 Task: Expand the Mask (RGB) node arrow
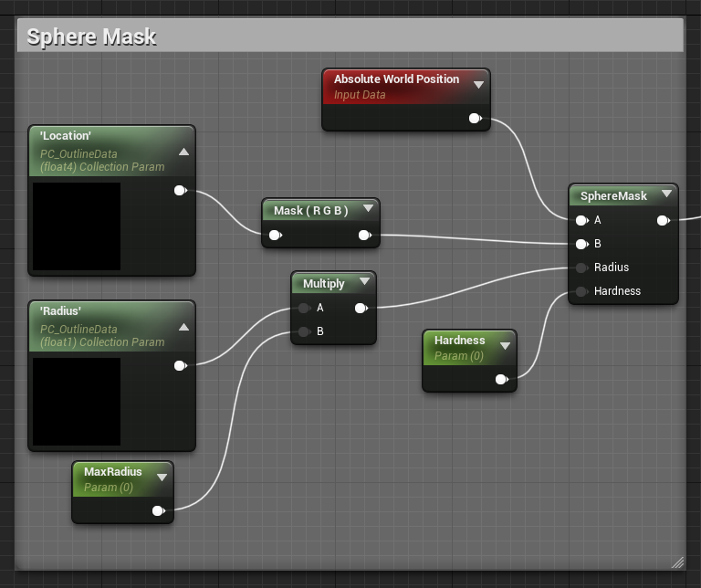[369, 208]
